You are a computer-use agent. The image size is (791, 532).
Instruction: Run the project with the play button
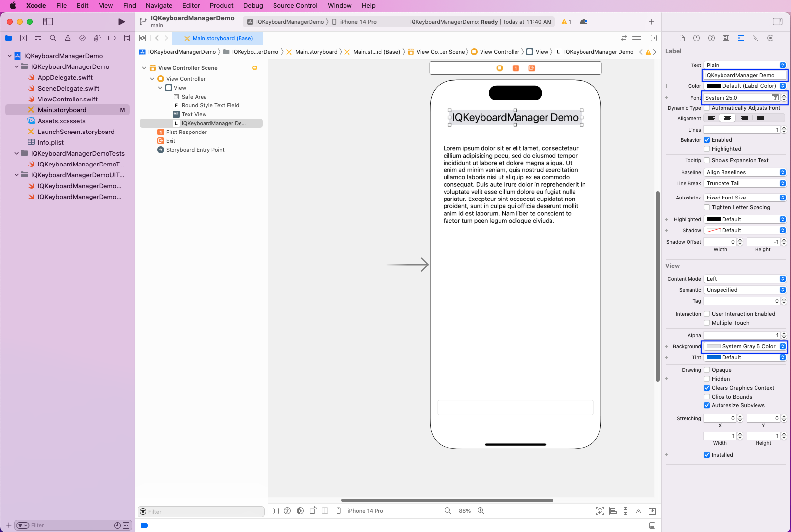click(x=121, y=22)
